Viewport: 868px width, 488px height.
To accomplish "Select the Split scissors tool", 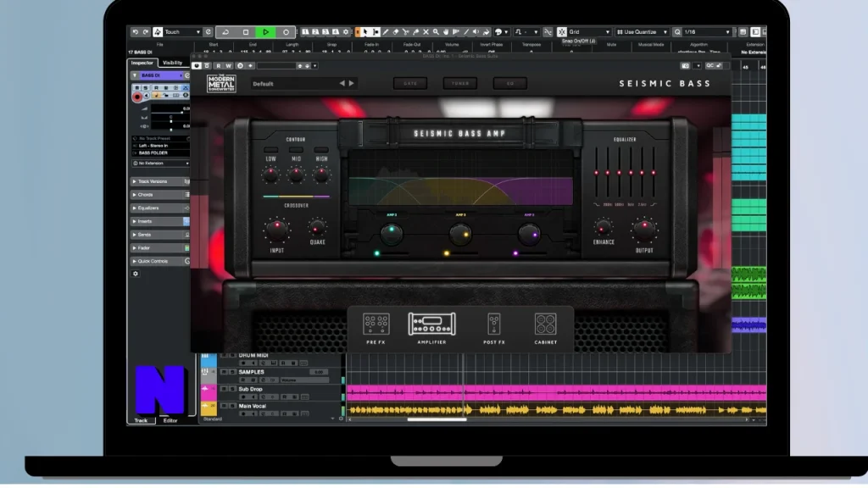I will pyautogui.click(x=406, y=32).
